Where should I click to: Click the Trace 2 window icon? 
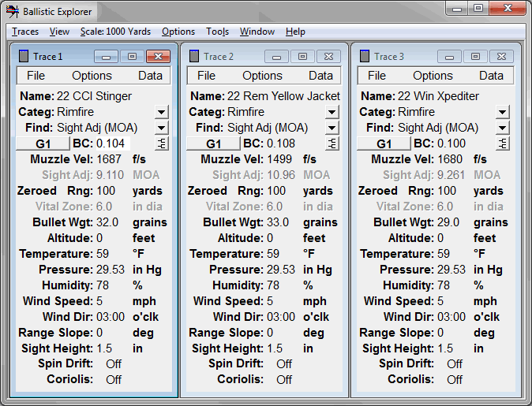[x=194, y=56]
